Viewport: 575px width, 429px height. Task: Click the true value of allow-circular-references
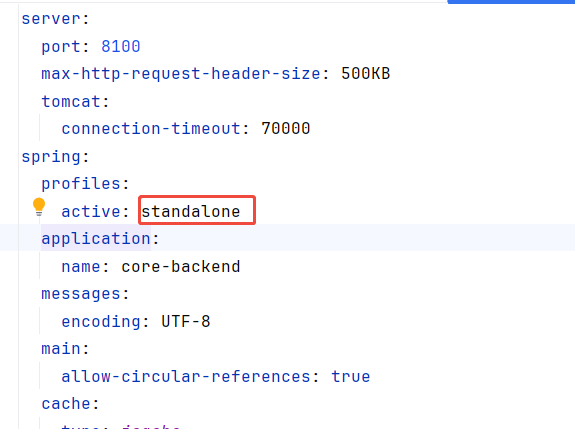pos(351,377)
